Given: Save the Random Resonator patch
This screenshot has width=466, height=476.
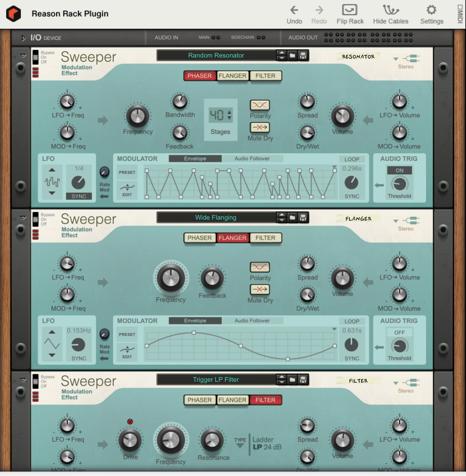Looking at the screenshot, I should [x=303, y=55].
